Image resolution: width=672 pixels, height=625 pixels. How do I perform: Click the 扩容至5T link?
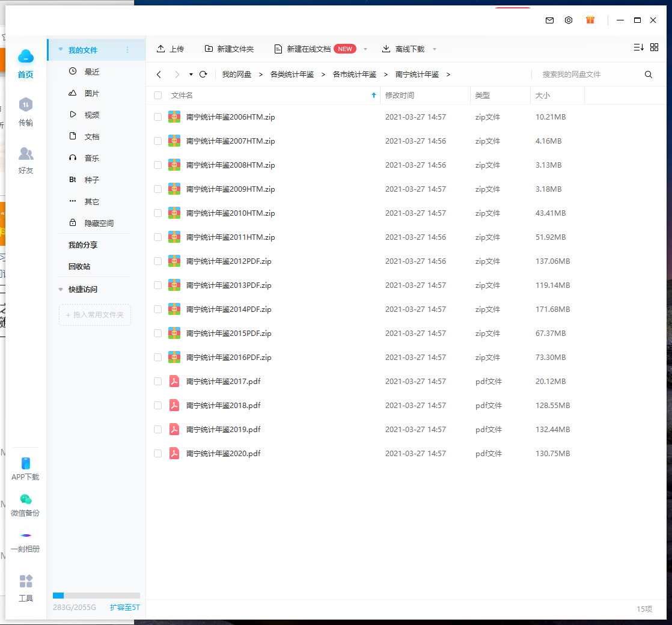(x=124, y=608)
